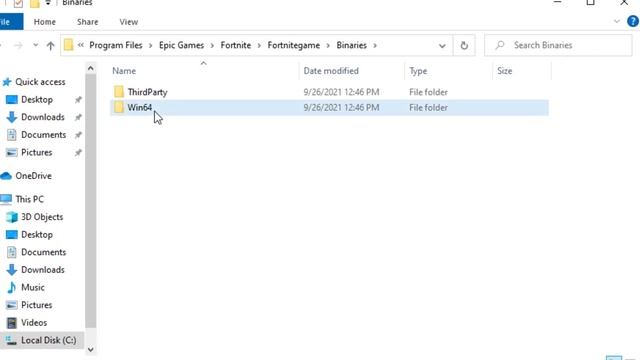Image resolution: width=640 pixels, height=360 pixels.
Task: Open the Share ribbon tab
Action: pyautogui.click(x=87, y=22)
